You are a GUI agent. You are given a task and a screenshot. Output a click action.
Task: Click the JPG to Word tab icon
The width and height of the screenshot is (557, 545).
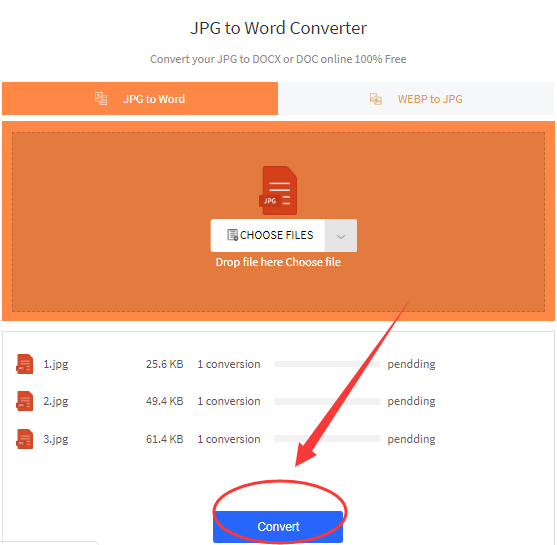tap(101, 98)
